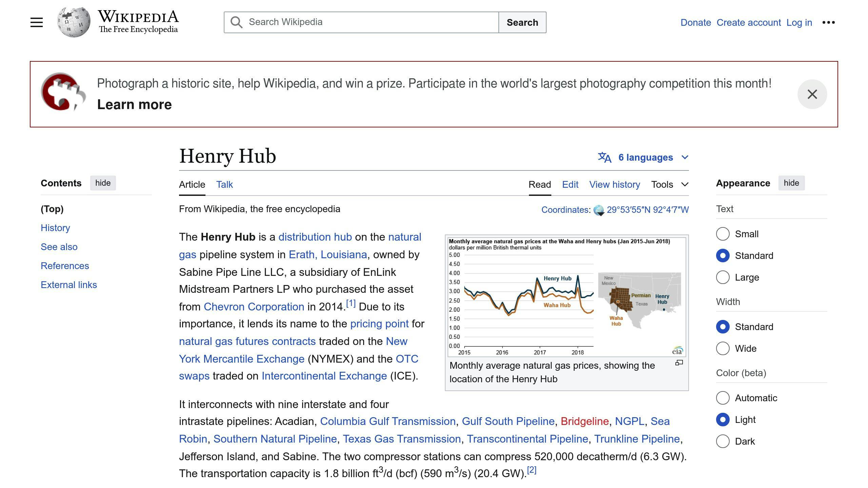
Task: Open the Erath, Louisiana link
Action: [x=328, y=255]
